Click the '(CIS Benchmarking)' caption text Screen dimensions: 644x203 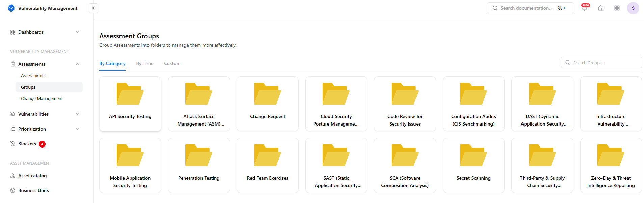[474, 124]
